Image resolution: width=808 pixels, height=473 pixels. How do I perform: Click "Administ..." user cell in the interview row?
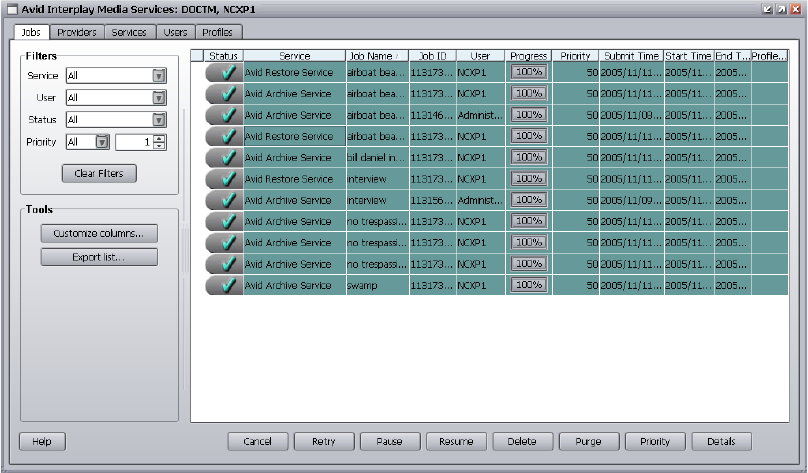(x=480, y=200)
